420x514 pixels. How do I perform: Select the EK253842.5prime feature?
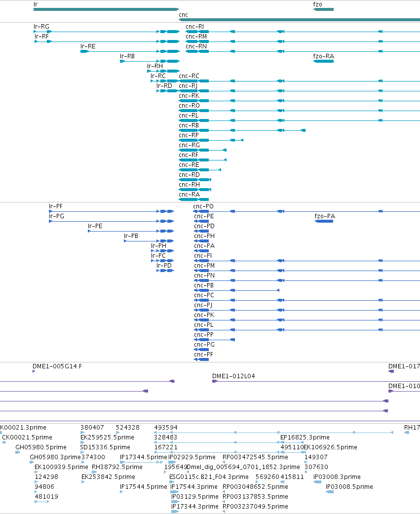tap(83, 482)
